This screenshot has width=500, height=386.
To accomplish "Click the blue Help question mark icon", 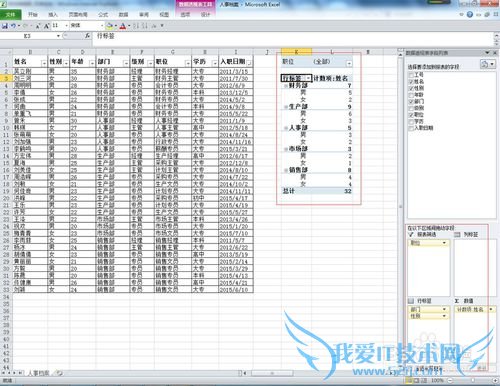I will [470, 14].
